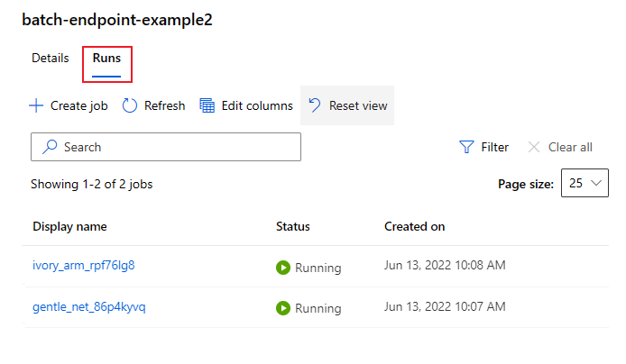This screenshot has width=626, height=364.
Task: Click Running status icon for gentle_net_86p4kyvq
Action: coord(283,308)
